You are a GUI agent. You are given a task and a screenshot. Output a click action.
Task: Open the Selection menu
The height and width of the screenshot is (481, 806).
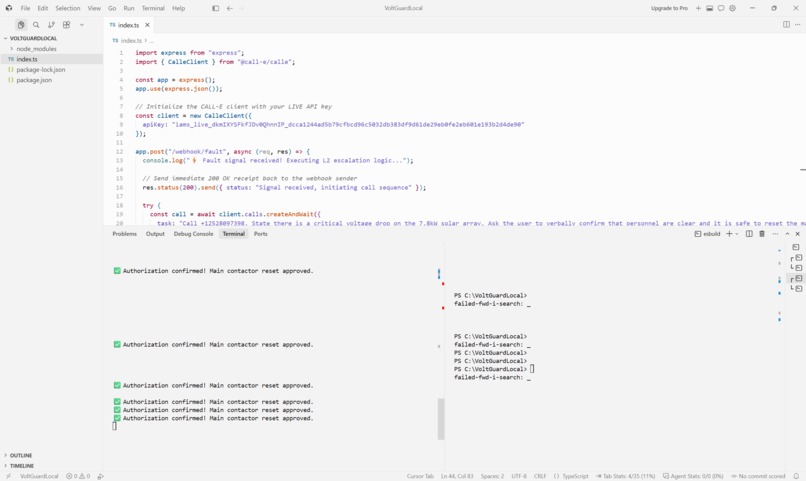click(68, 8)
